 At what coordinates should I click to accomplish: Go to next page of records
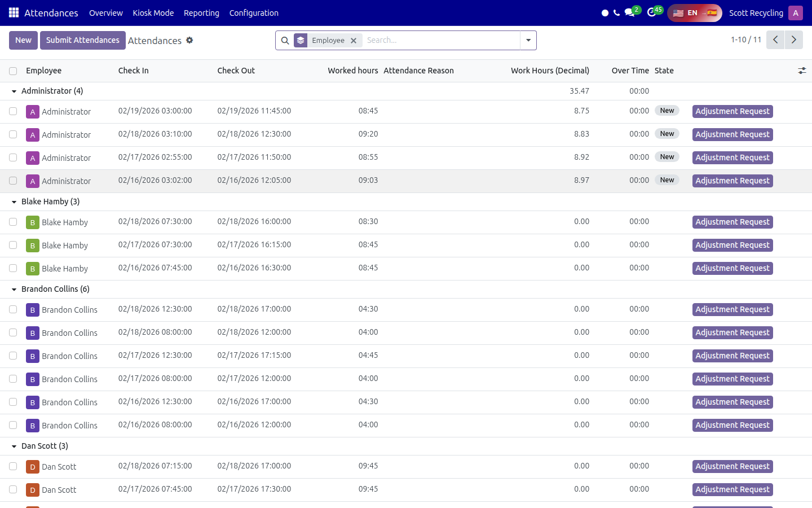[794, 40]
